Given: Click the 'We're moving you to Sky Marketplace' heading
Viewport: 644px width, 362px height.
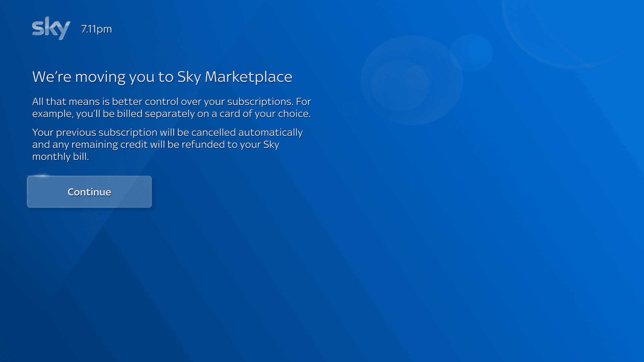Looking at the screenshot, I should click(162, 77).
